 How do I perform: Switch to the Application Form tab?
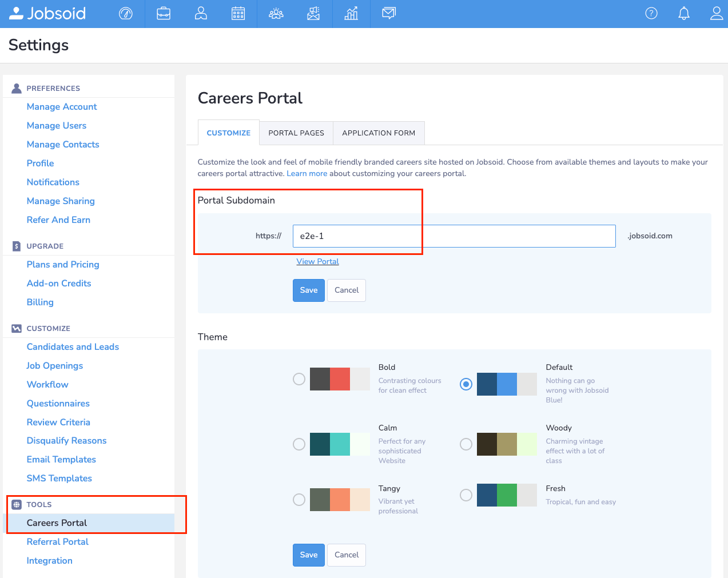click(x=379, y=133)
